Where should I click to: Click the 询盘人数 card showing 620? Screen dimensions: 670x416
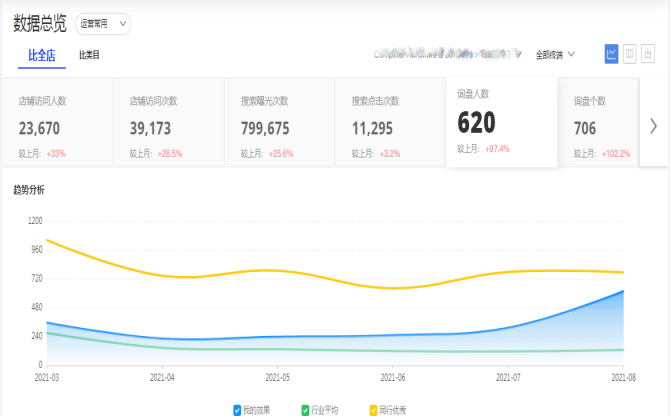[500, 122]
